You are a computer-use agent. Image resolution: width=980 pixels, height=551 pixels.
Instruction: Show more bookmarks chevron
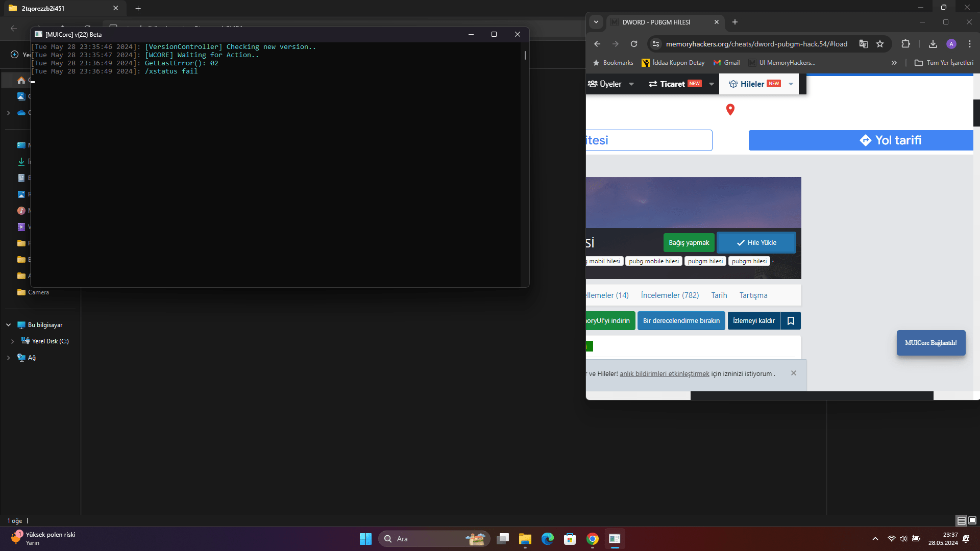point(894,63)
